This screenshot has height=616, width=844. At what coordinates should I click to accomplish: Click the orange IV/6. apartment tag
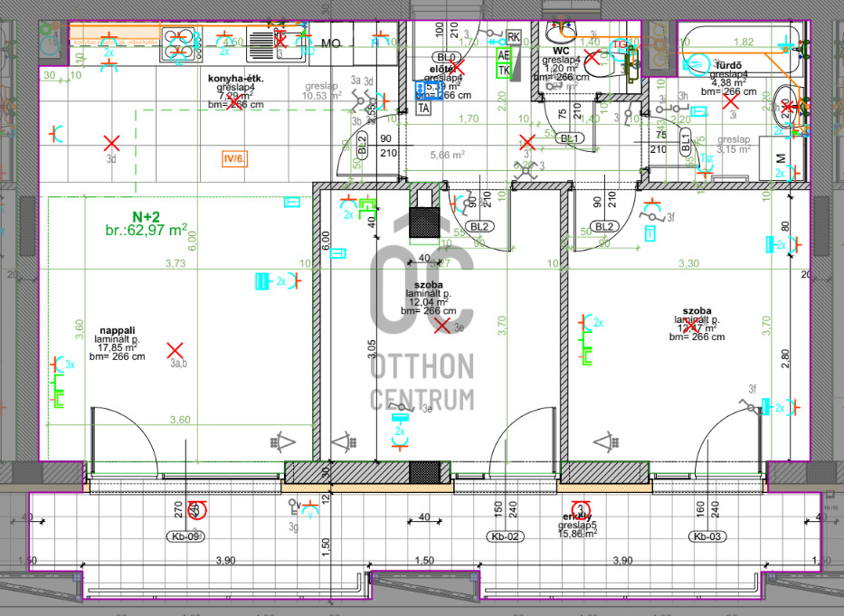pos(234,159)
